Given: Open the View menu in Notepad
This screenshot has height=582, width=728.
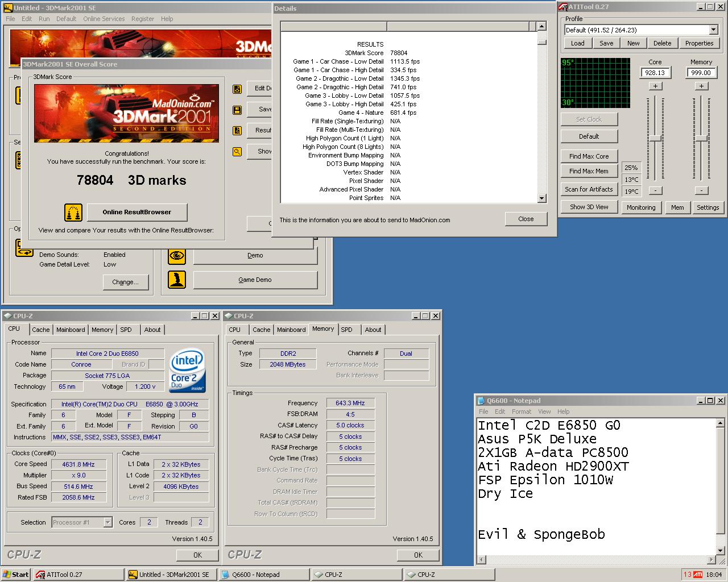Looking at the screenshot, I should click(544, 411).
